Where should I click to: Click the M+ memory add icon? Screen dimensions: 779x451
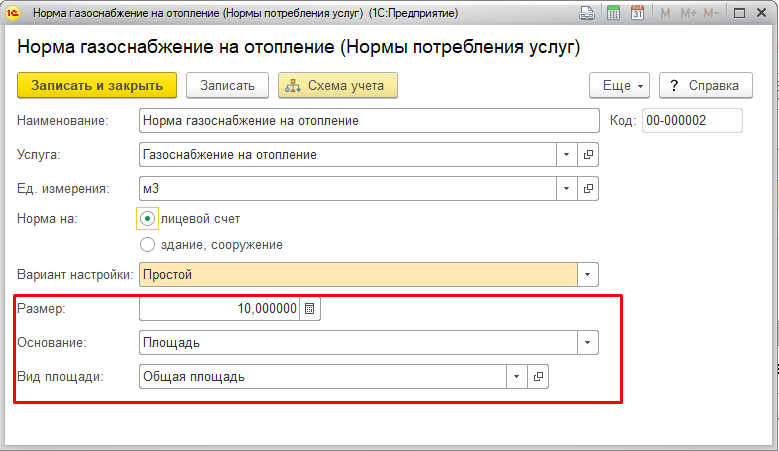[x=689, y=13]
